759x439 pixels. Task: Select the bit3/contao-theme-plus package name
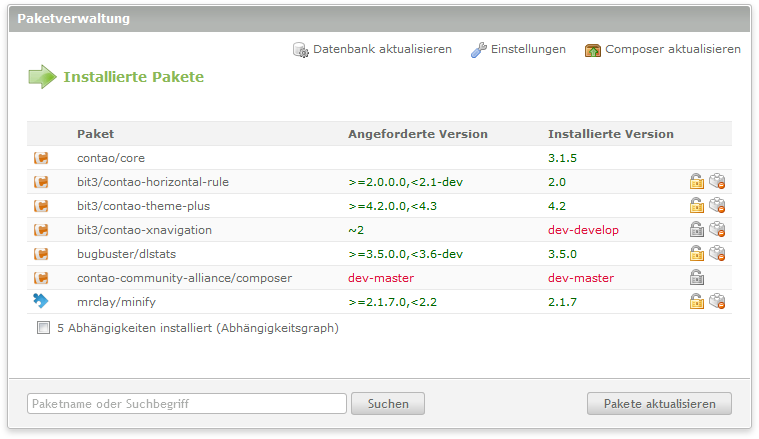point(143,206)
